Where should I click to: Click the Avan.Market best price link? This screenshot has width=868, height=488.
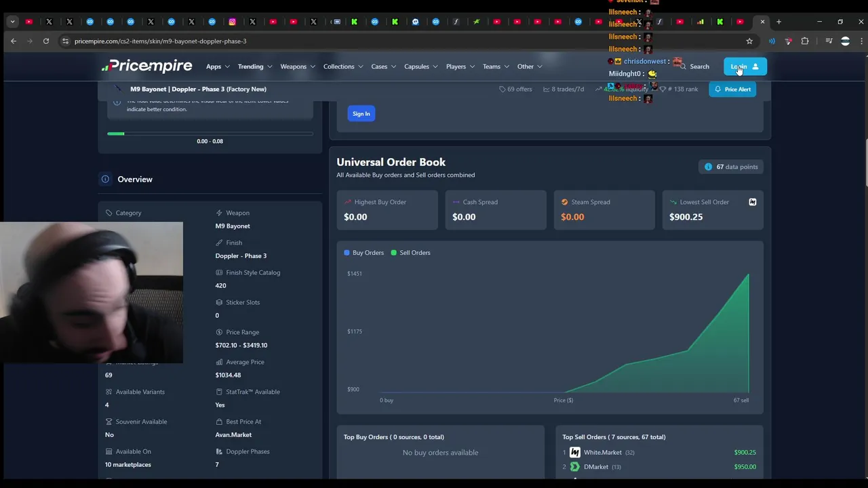pos(233,434)
